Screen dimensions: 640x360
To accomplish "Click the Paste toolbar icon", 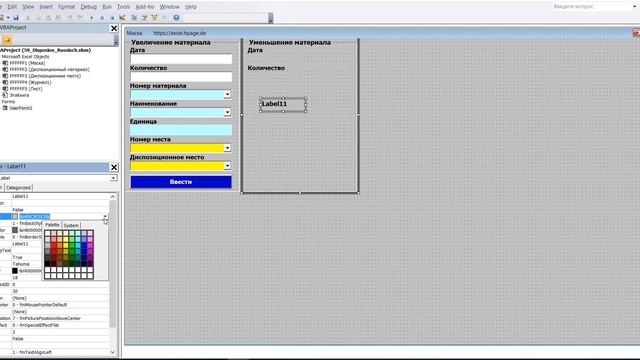I will coord(48,18).
